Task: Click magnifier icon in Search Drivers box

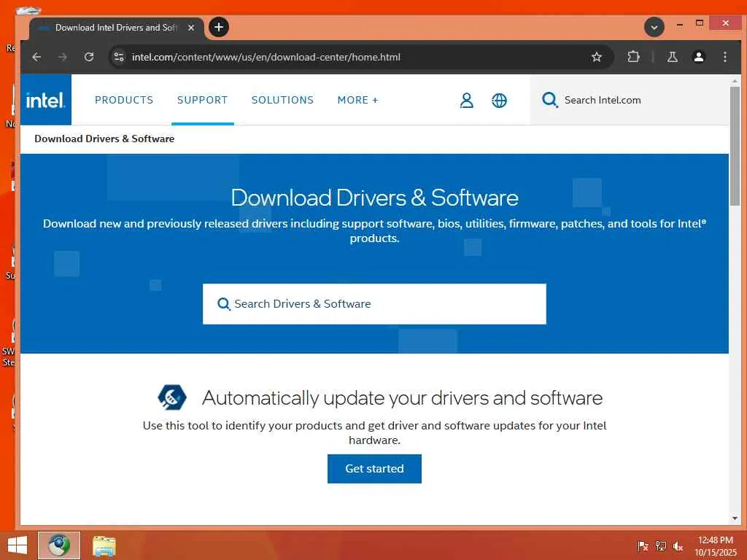Action: click(x=223, y=304)
